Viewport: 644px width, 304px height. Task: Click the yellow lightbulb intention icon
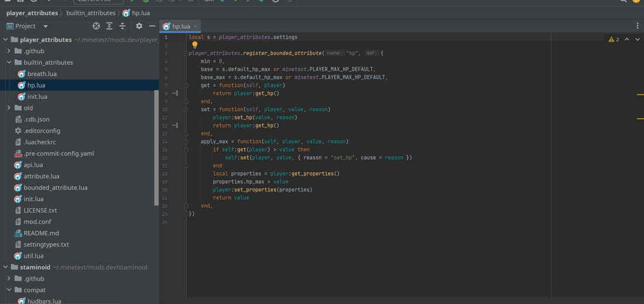tap(195, 45)
